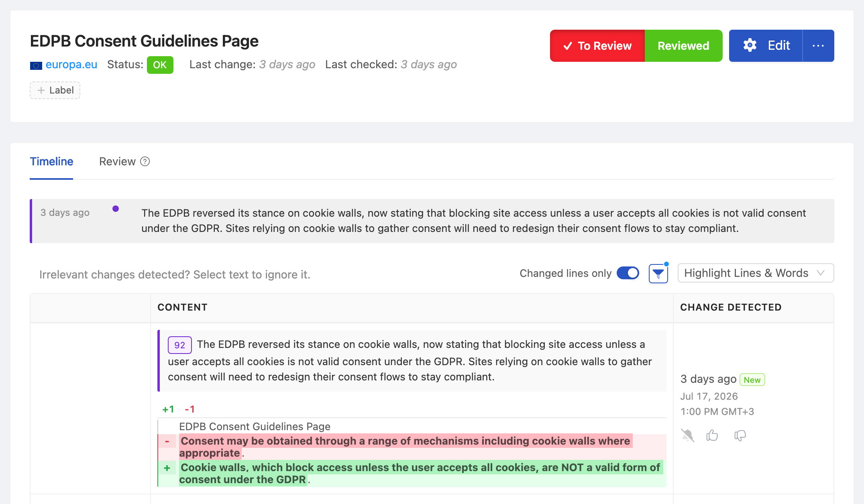Click the CHANGE DETECTED column header
Viewport: 864px width, 504px height.
coord(731,307)
